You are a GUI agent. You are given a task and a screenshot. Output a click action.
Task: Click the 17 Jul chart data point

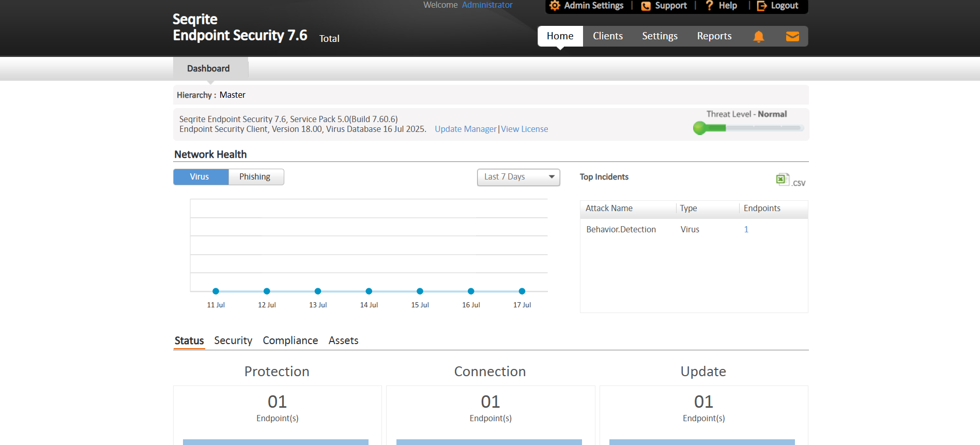tap(522, 291)
